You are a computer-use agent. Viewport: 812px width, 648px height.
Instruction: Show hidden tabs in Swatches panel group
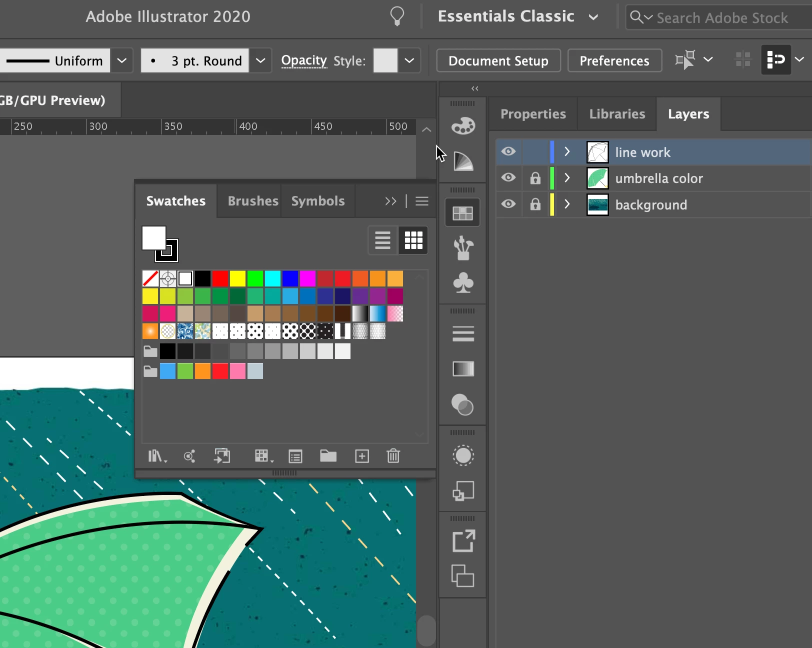390,201
